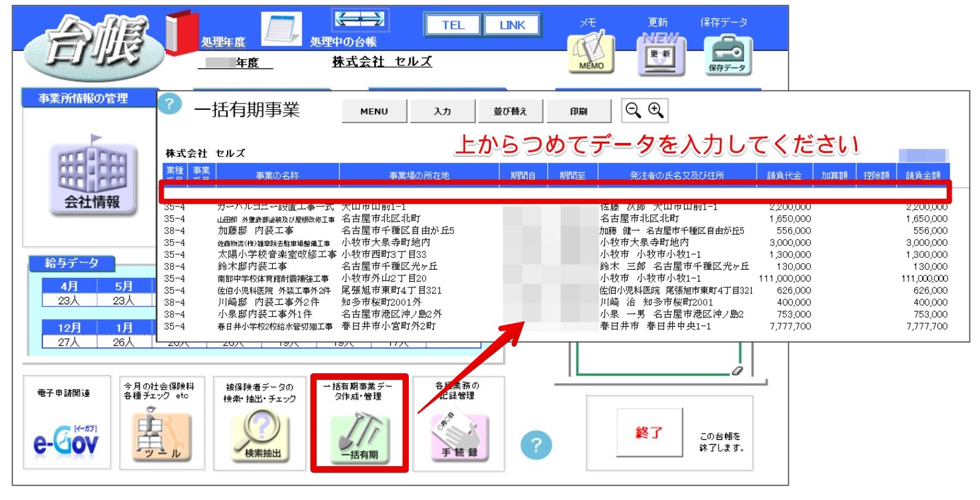Select row 鈴木邸内装工事
Image resolution: width=980 pixels, height=500 pixels.
[x=556, y=267]
